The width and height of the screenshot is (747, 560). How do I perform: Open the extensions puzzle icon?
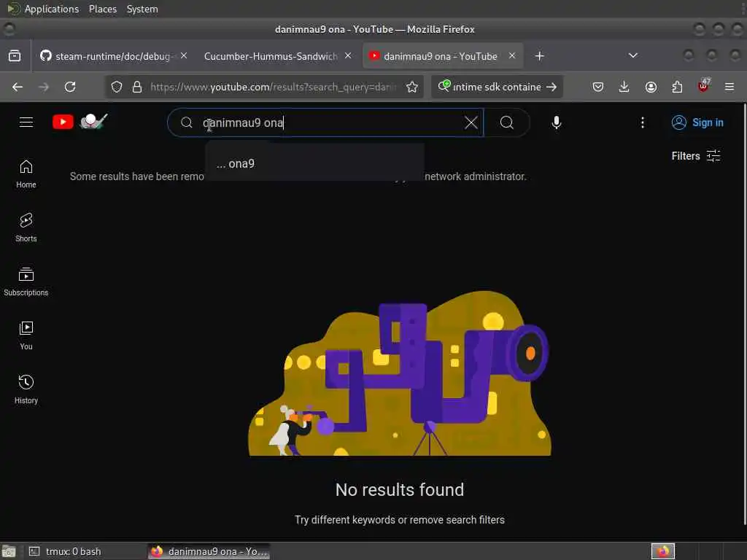click(x=677, y=87)
